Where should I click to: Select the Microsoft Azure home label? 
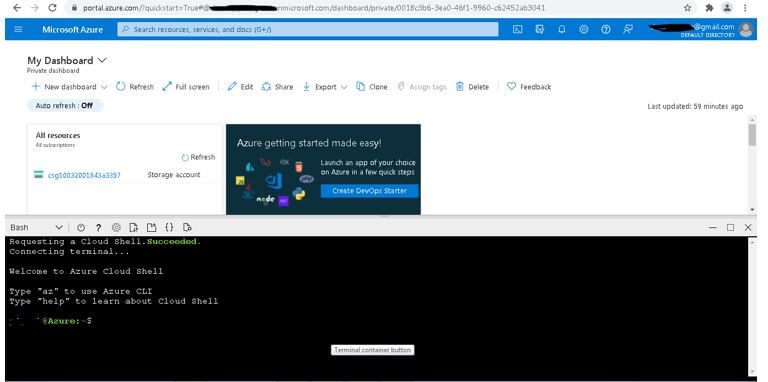point(72,29)
